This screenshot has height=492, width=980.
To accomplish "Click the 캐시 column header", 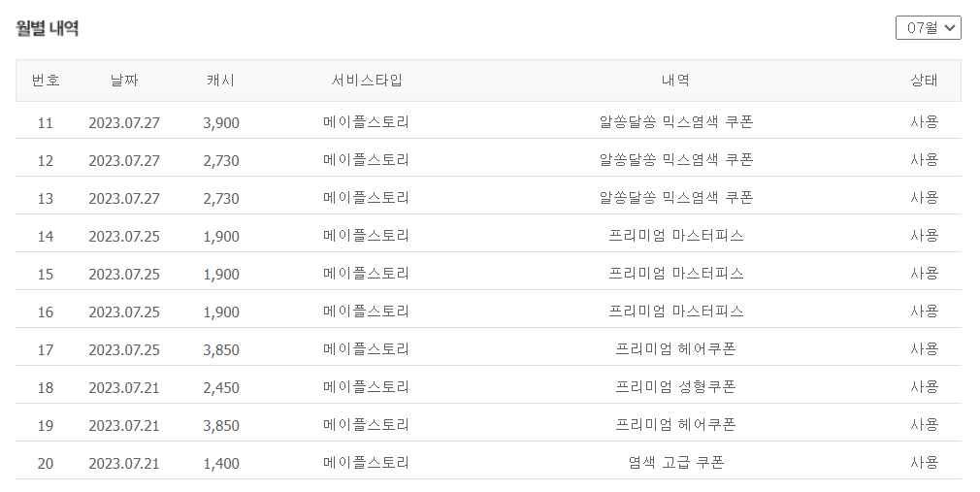I will [221, 81].
